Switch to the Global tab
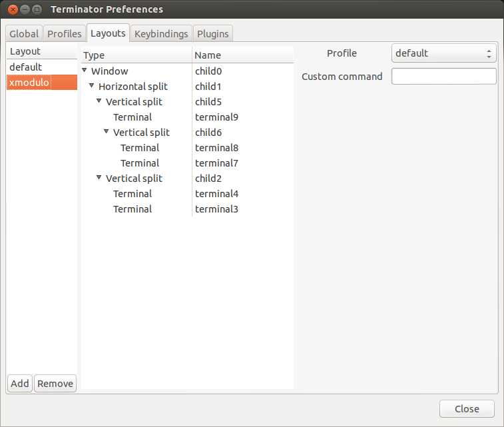The image size is (504, 427). pos(24,33)
